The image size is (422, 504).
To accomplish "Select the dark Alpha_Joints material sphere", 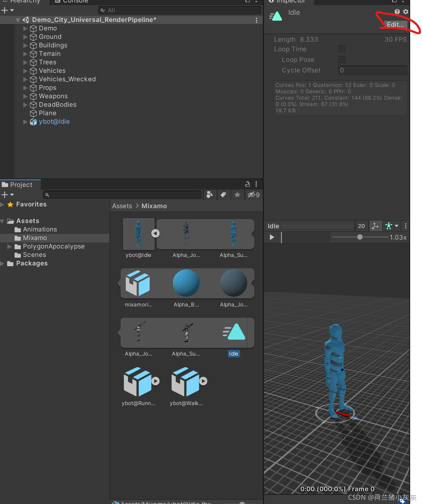I will point(233,283).
